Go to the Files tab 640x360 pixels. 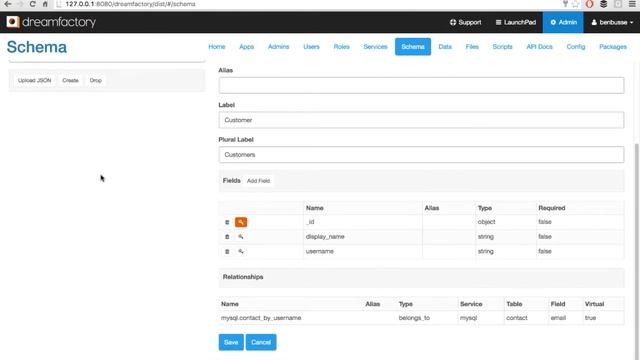tap(472, 47)
